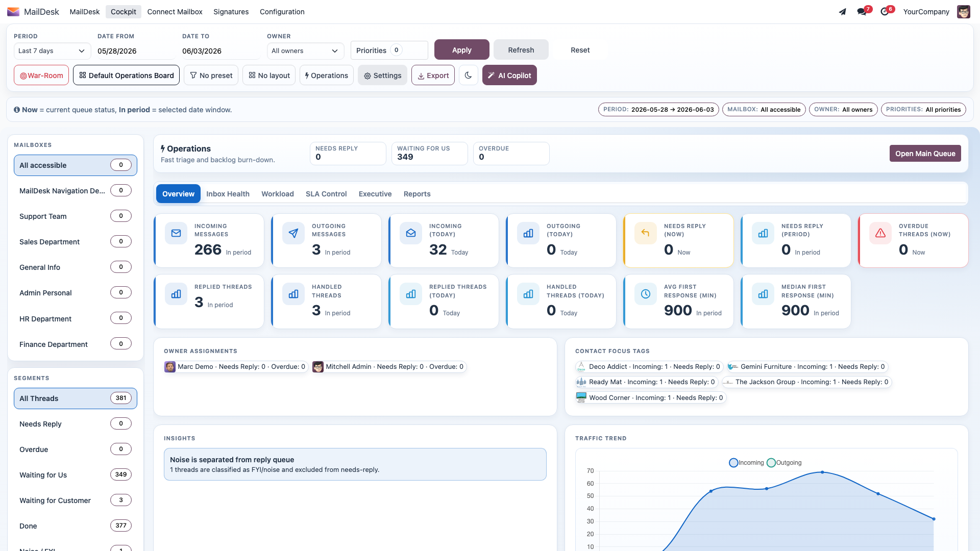Click the Reset button
Screen dimensions: 980x551
tap(580, 50)
